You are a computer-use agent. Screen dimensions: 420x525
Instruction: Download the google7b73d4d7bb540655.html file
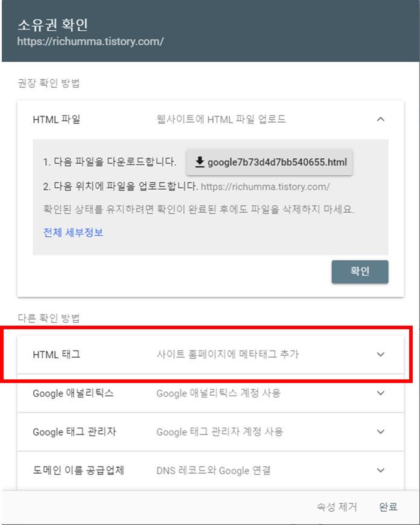[x=269, y=163]
